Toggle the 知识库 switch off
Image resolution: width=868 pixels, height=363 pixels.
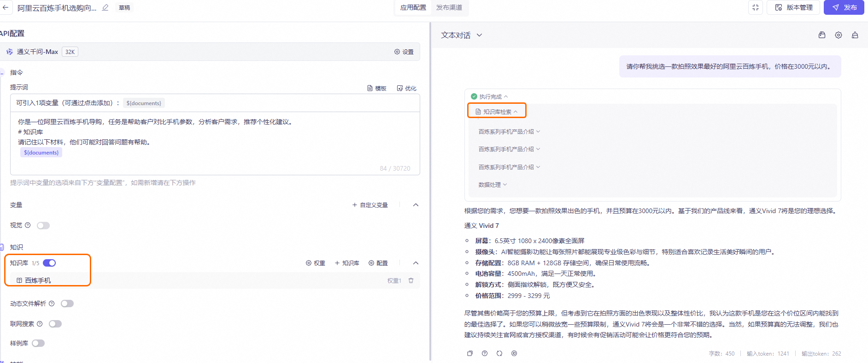pos(49,263)
